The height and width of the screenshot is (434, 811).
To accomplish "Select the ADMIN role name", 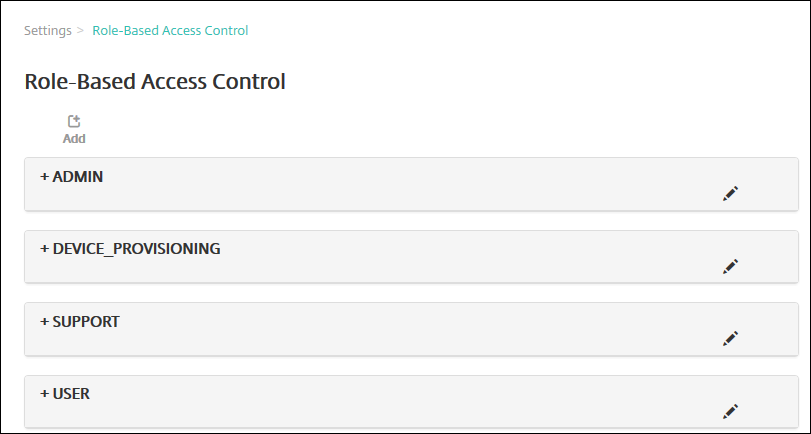I will coord(78,177).
